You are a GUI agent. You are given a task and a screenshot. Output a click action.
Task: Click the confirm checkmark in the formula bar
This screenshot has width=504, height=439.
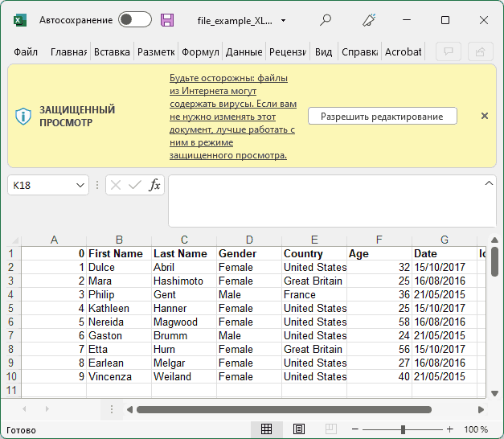[x=135, y=185]
